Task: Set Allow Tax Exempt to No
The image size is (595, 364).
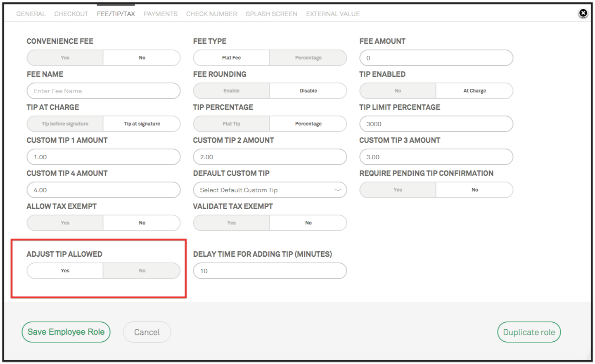Action: (x=142, y=223)
